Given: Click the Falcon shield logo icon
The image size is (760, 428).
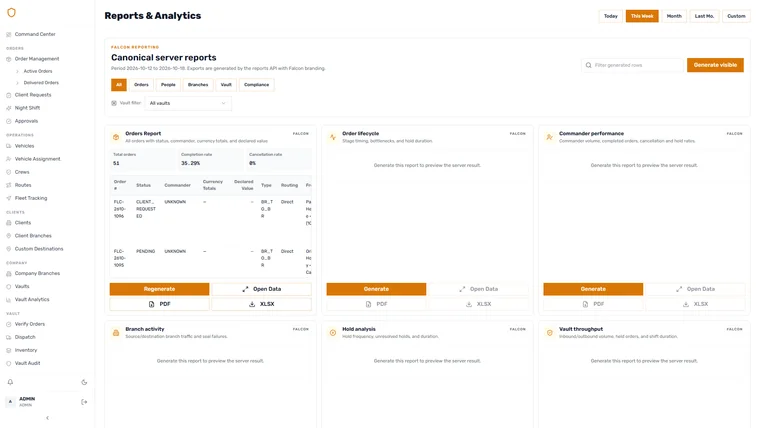Looking at the screenshot, I should 11,13.
